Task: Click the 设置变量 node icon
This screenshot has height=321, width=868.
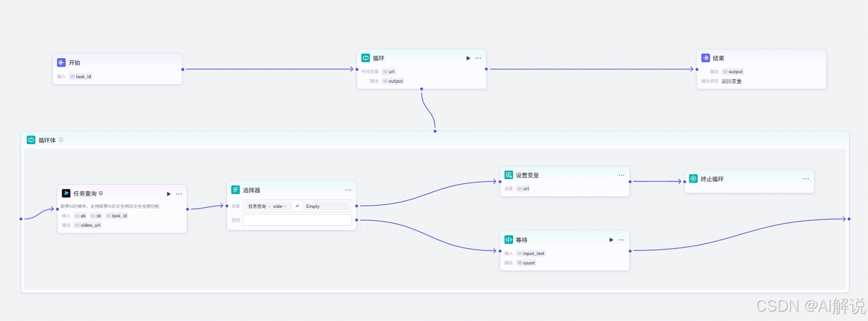Action: click(509, 175)
